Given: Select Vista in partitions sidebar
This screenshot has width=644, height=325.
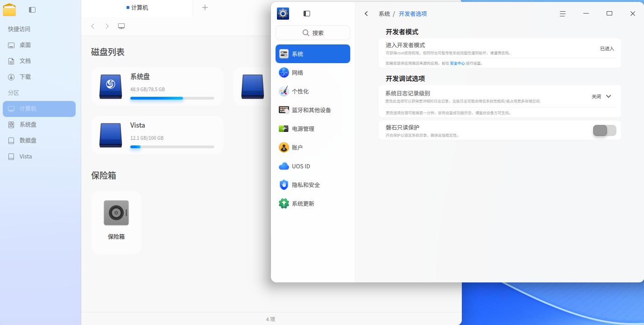Looking at the screenshot, I should click(39, 156).
